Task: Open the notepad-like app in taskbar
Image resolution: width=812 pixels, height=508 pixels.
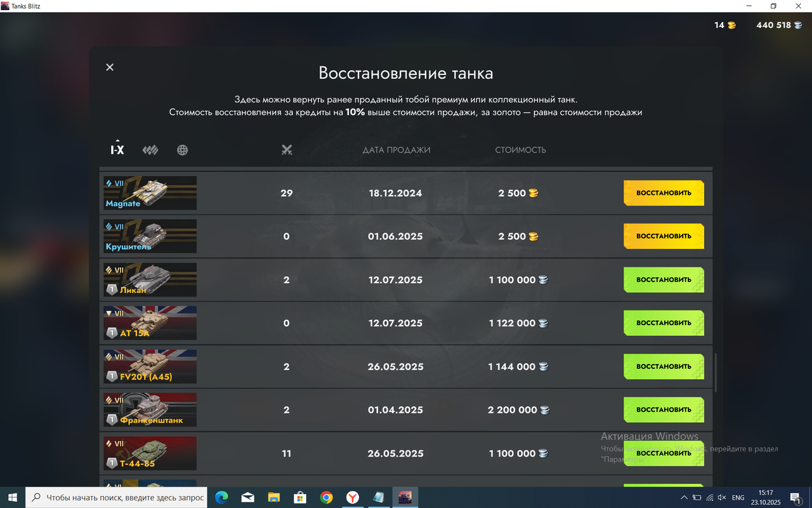Action: tap(379, 498)
